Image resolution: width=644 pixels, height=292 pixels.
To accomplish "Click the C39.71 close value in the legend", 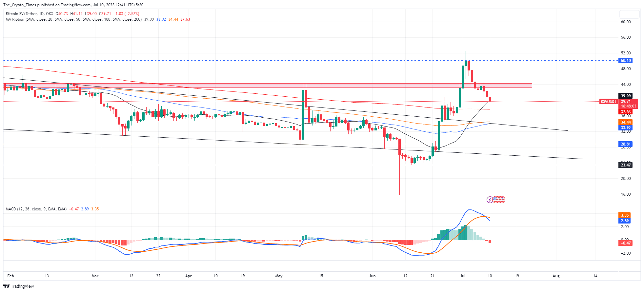I will click(105, 14).
